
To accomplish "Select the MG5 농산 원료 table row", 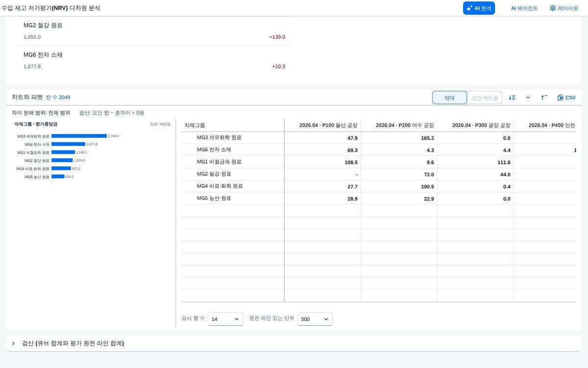I will pyautogui.click(x=378, y=199).
